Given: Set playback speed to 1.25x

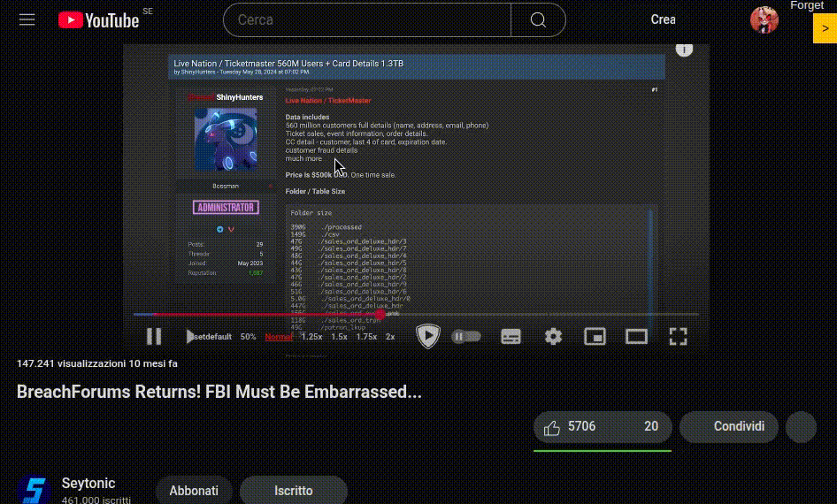Looking at the screenshot, I should pos(311,337).
